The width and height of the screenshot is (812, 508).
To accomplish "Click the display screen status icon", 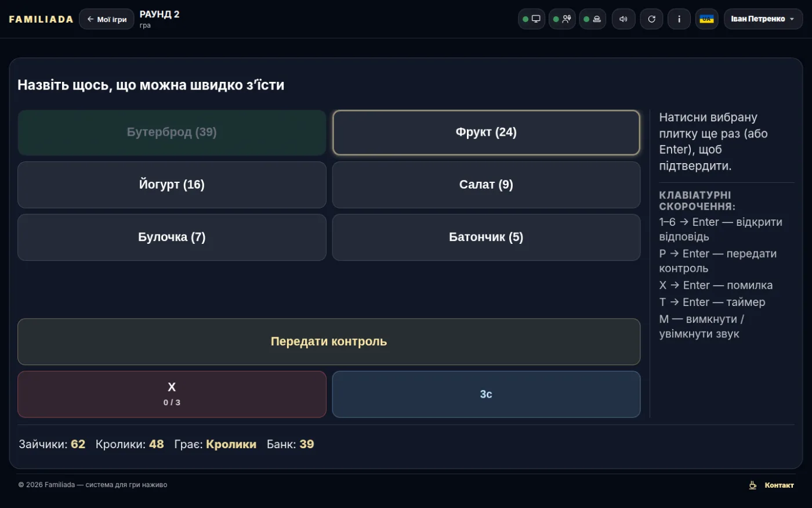I will [x=531, y=19].
